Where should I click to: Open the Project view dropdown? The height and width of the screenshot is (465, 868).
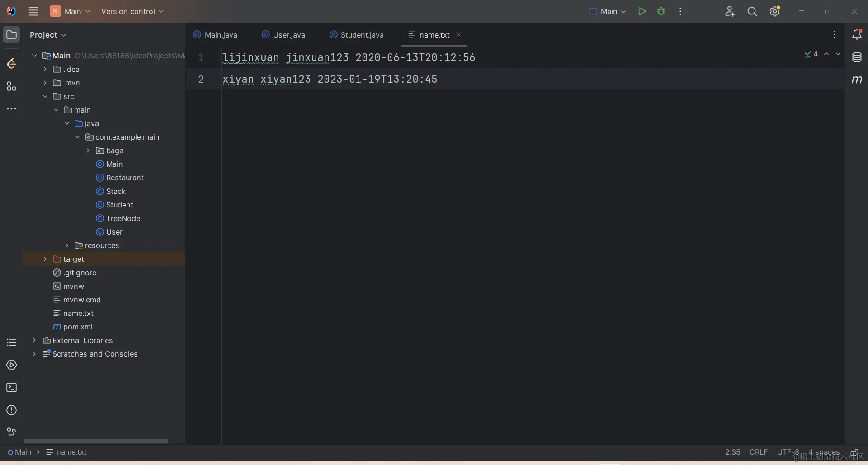(48, 35)
